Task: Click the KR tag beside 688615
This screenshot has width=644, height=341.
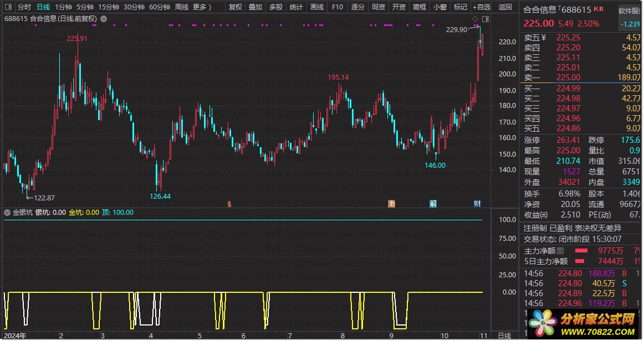Action: click(x=599, y=9)
